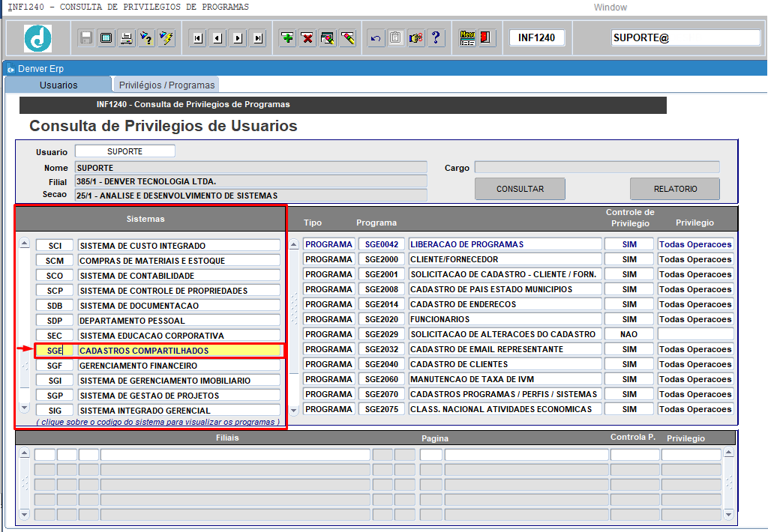Click program code SGE0042
768x532 pixels.
coord(382,244)
